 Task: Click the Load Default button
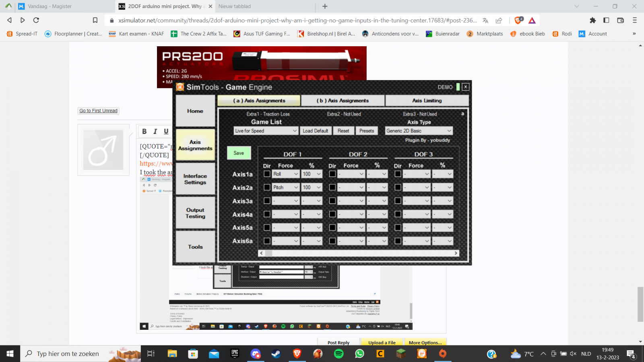coord(316,131)
